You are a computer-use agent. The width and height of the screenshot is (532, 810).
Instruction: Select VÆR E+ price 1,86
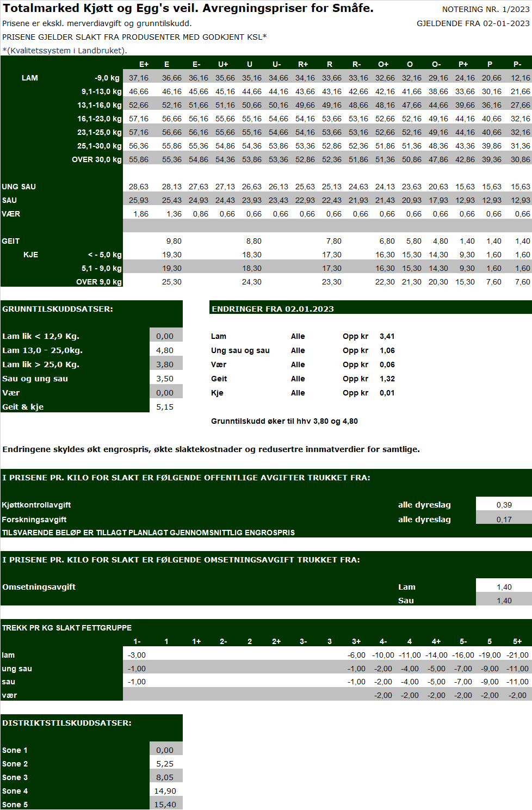(x=141, y=214)
